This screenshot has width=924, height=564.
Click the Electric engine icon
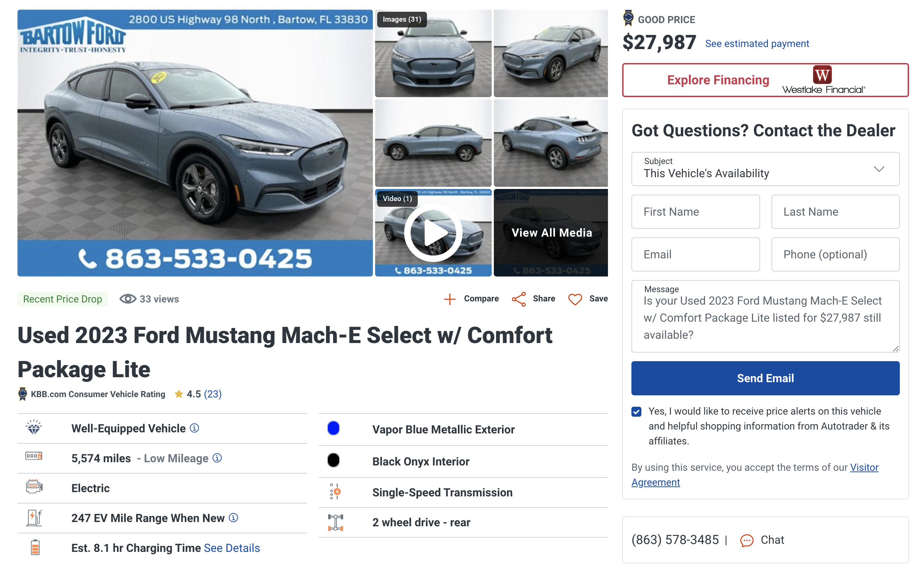(x=34, y=487)
